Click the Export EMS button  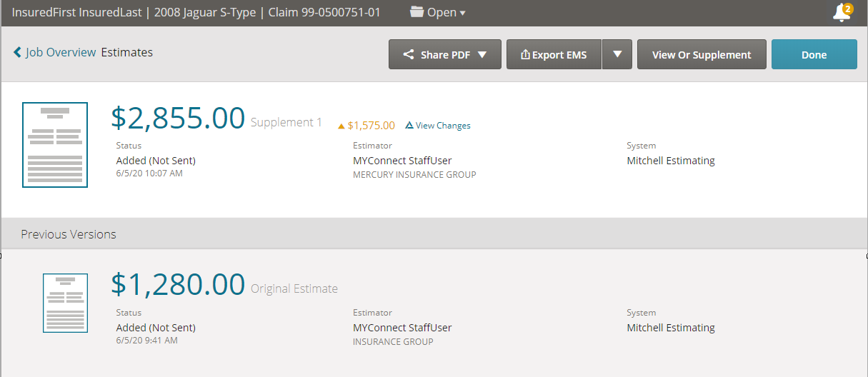(x=554, y=54)
